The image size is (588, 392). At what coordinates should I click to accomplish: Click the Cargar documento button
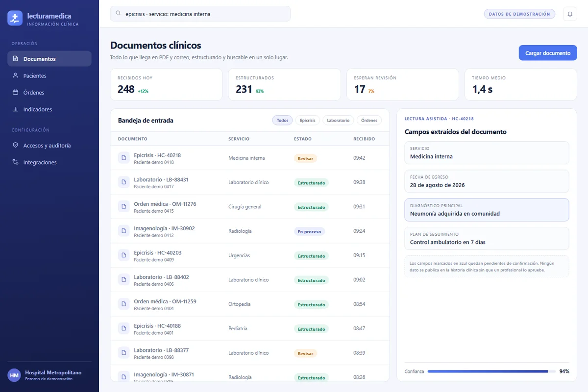[x=548, y=53]
